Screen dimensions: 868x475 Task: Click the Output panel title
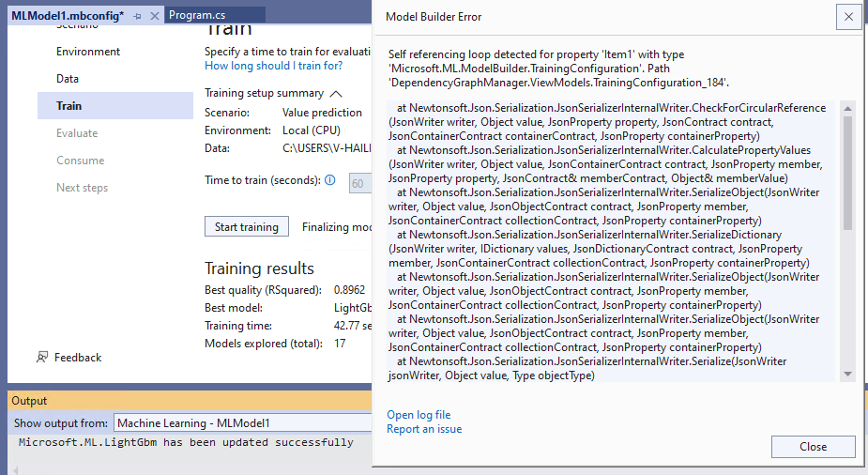(x=29, y=401)
